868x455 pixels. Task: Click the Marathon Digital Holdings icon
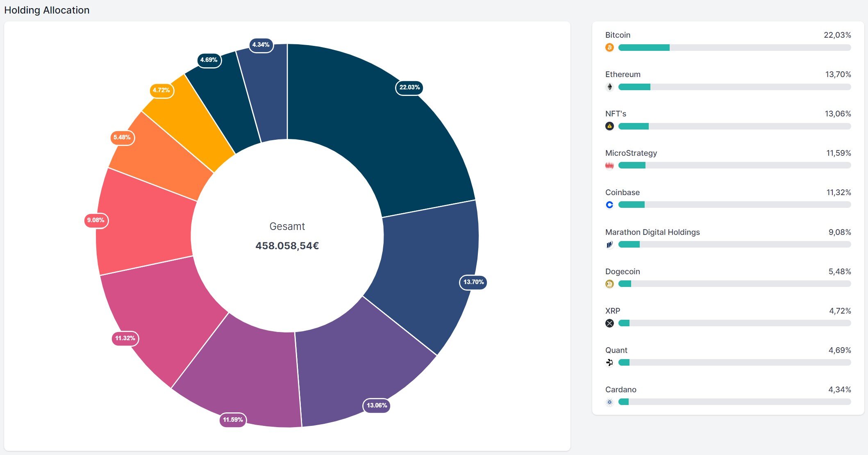click(x=609, y=244)
